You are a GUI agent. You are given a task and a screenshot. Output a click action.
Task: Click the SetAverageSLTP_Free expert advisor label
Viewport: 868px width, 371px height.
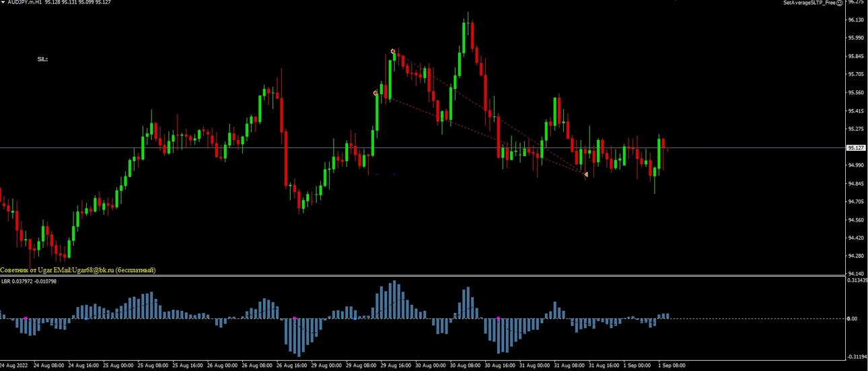point(809,3)
